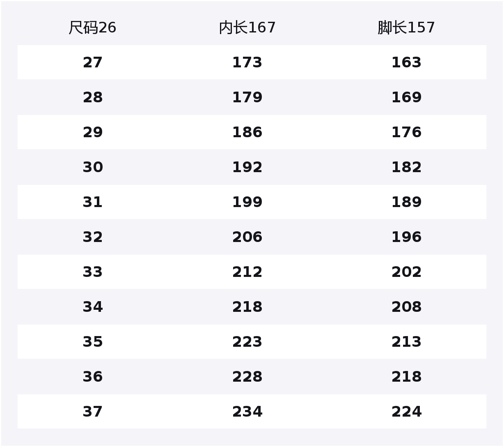The width and height of the screenshot is (504, 447).
Task: Click the 尺码26 header cell
Action: coord(92,28)
